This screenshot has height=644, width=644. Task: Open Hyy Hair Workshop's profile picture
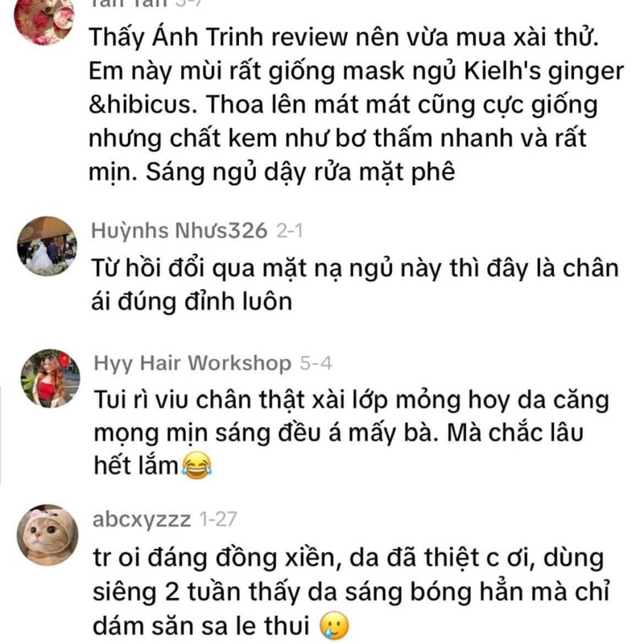click(51, 378)
